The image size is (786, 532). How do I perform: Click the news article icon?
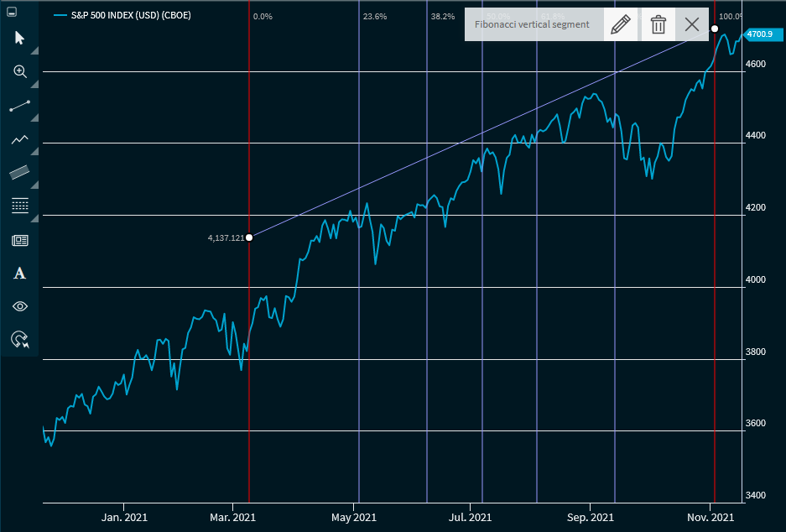[x=20, y=240]
